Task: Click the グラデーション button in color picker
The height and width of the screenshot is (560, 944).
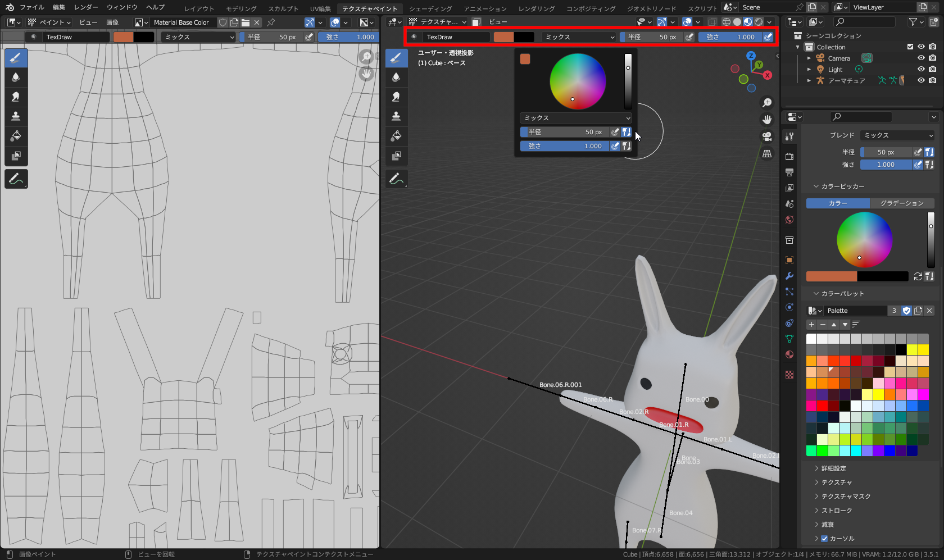Action: click(901, 203)
